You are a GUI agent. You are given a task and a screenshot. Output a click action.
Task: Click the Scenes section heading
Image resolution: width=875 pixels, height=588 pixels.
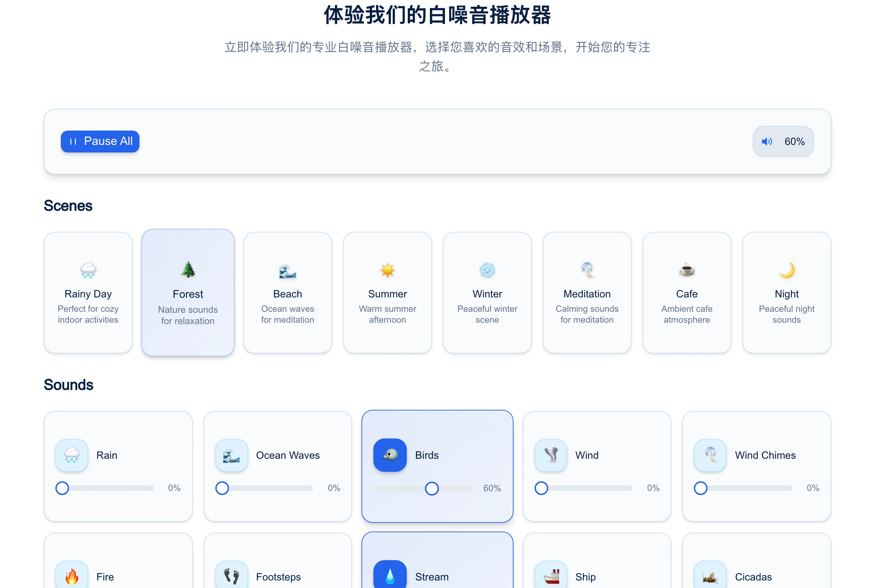tap(68, 206)
